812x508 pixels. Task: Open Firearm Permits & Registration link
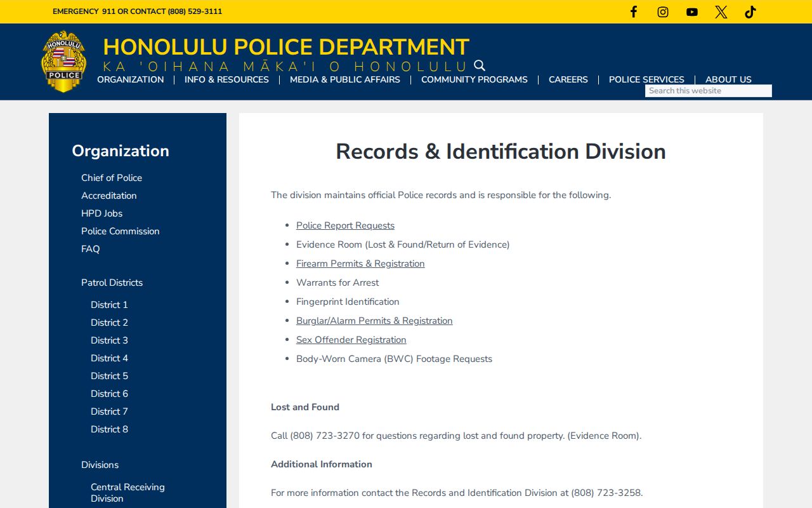pos(360,264)
